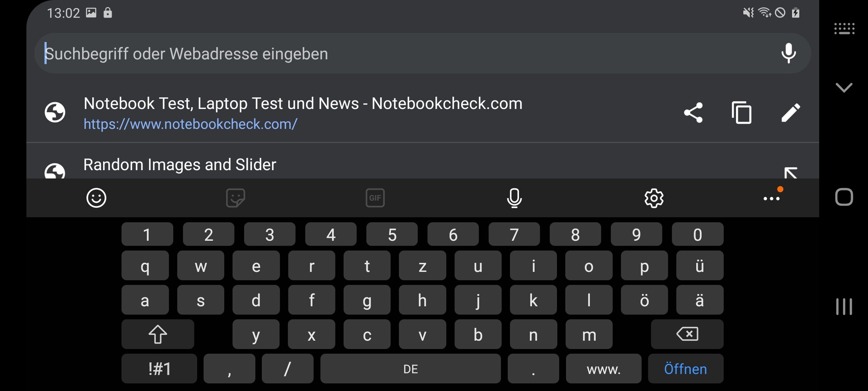Tap the Öffnen key

[x=685, y=369]
